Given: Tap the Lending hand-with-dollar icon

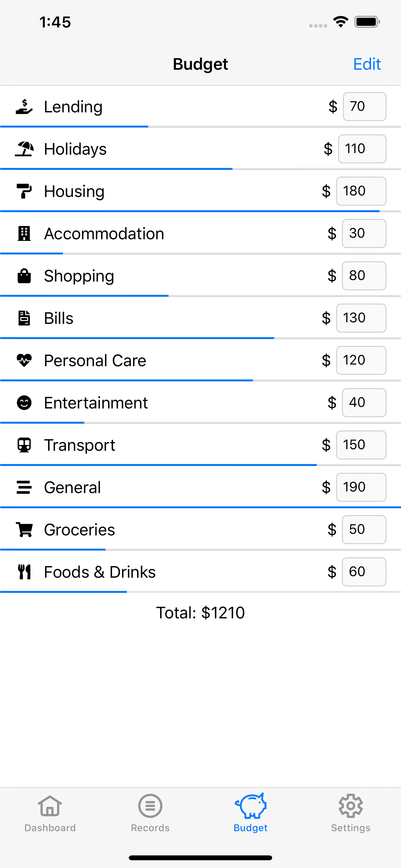Looking at the screenshot, I should pos(24,107).
